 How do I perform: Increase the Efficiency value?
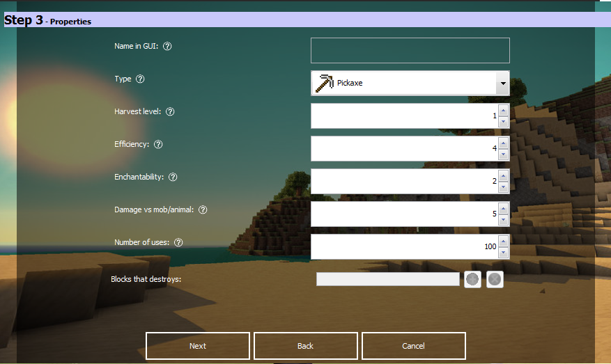pyautogui.click(x=503, y=143)
